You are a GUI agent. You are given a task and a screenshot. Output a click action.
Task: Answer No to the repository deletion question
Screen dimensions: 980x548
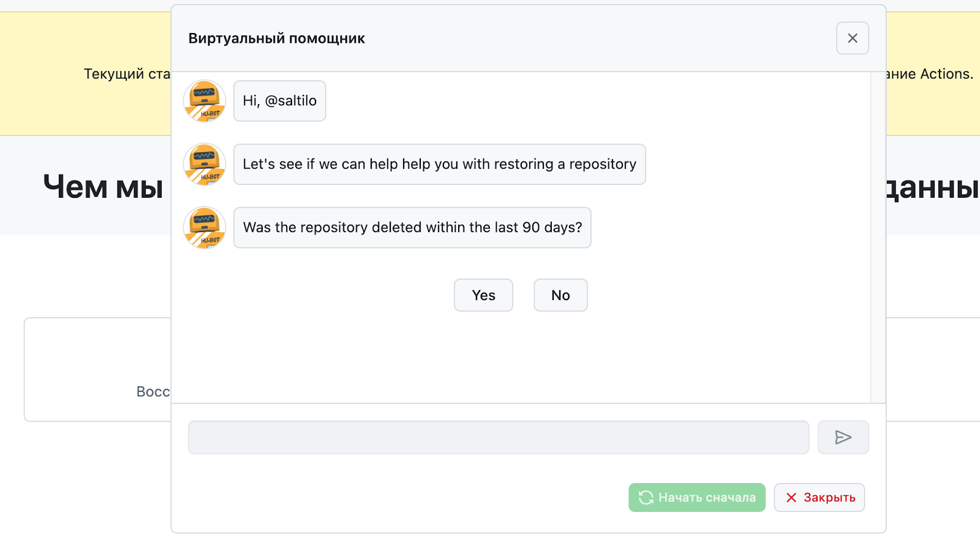[x=560, y=295]
